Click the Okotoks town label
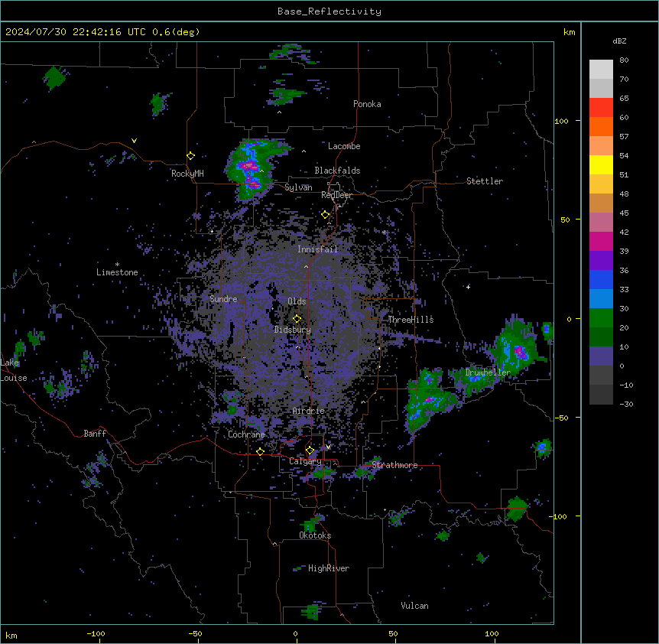659x644 pixels. coord(315,535)
